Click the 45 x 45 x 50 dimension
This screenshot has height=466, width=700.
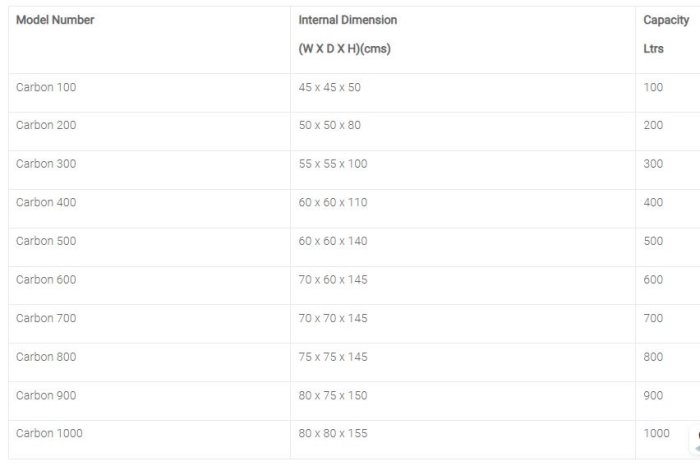tap(329, 88)
